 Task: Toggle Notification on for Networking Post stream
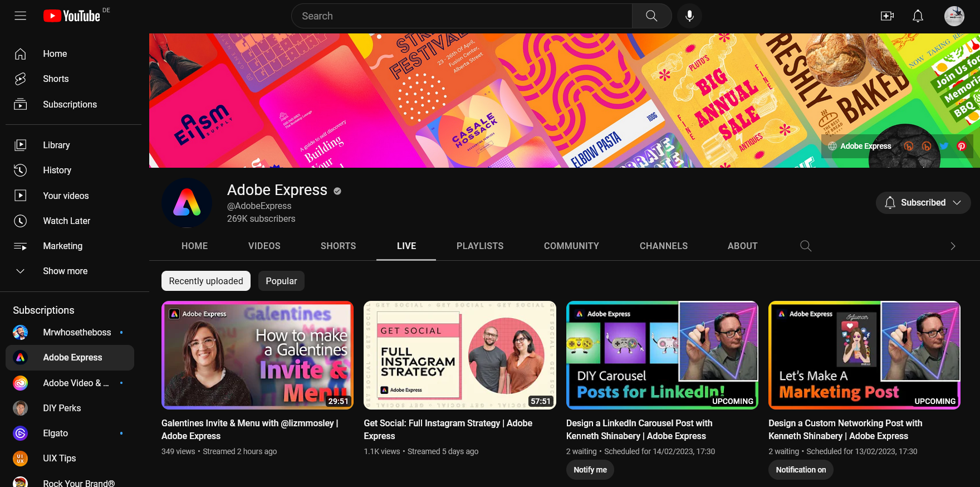click(x=801, y=470)
